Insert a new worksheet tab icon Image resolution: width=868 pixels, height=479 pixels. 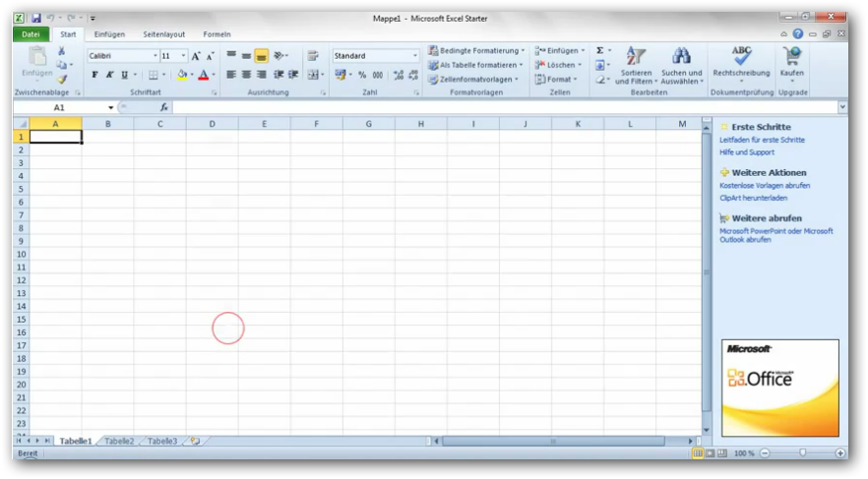(195, 441)
